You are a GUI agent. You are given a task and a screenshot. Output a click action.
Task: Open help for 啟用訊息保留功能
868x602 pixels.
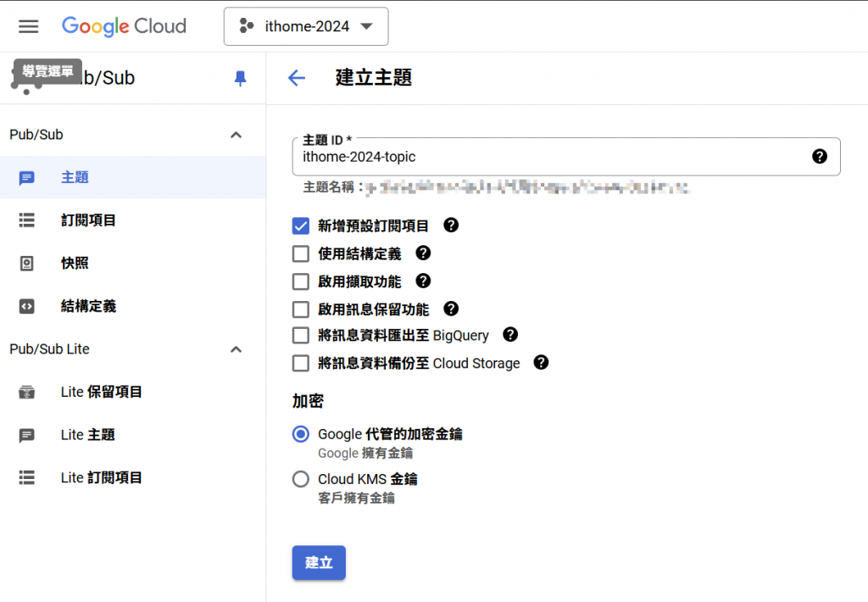(x=451, y=309)
